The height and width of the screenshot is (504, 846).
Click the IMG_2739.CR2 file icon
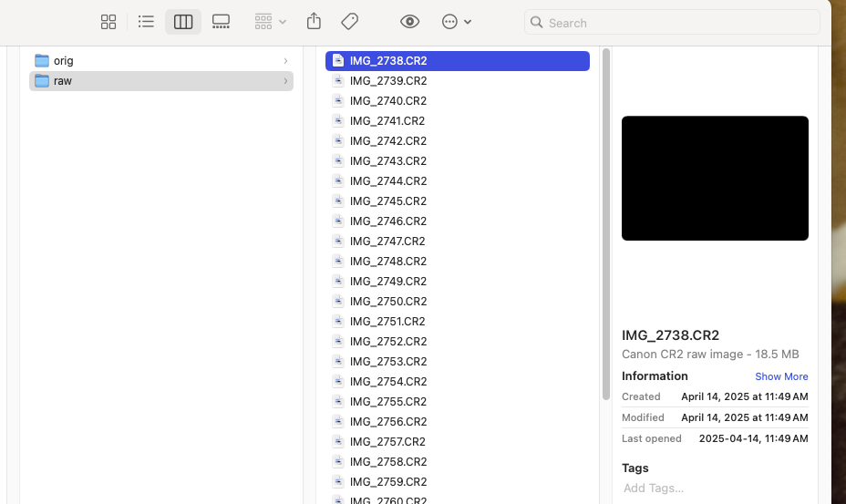pyautogui.click(x=337, y=80)
